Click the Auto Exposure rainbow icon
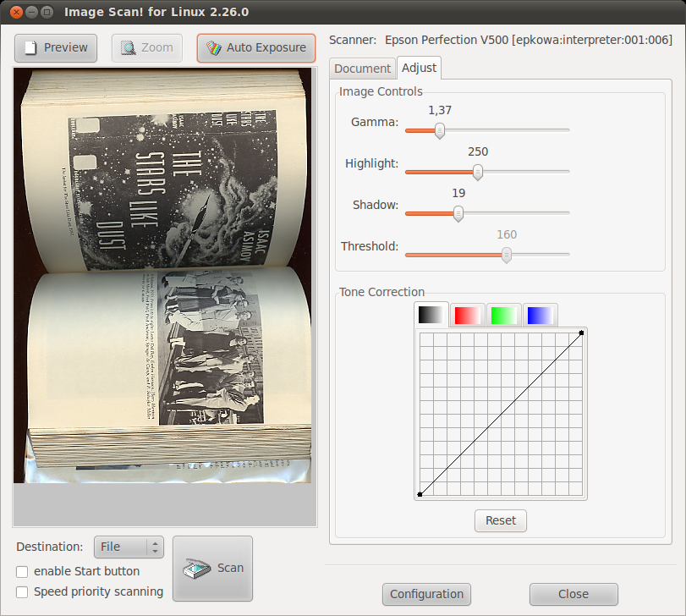Screen dimensions: 686x616 214,47
